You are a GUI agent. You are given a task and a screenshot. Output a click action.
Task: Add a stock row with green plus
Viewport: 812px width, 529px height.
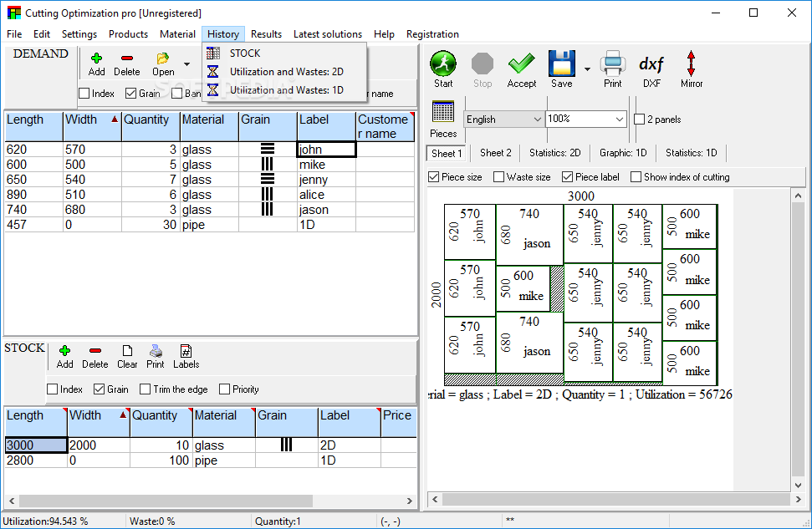64,351
